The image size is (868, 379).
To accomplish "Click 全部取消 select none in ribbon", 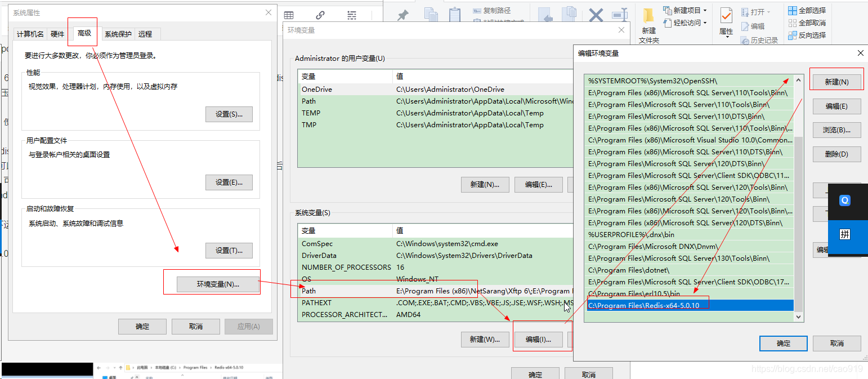I will (x=807, y=23).
